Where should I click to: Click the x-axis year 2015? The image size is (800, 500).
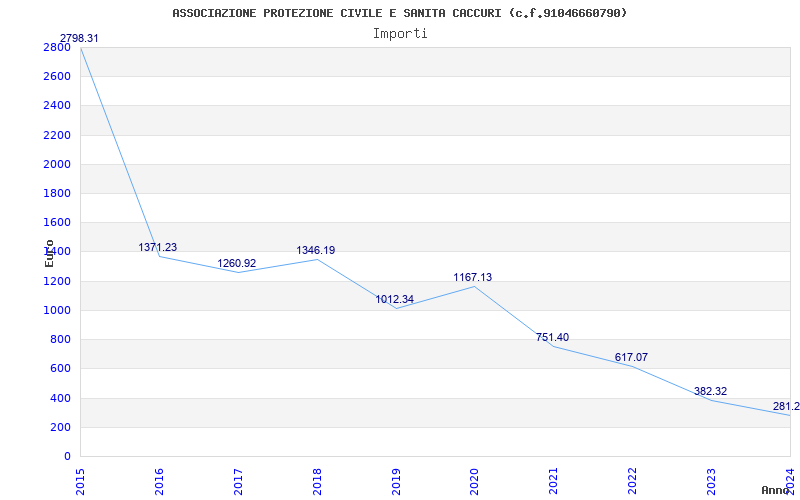coord(81,481)
